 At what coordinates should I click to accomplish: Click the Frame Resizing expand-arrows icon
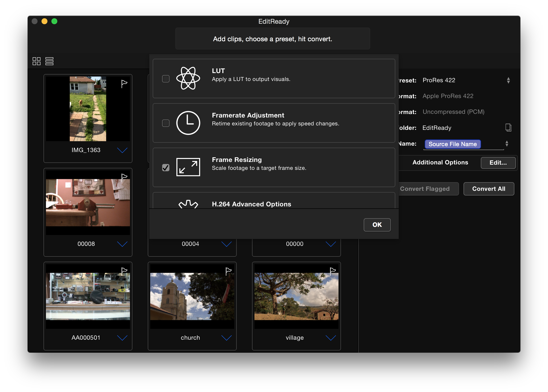point(188,167)
